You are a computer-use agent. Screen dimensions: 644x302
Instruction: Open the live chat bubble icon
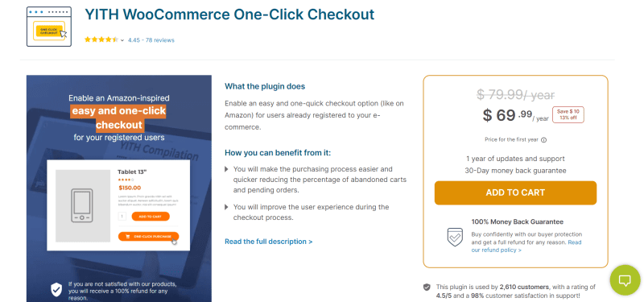pos(625,280)
